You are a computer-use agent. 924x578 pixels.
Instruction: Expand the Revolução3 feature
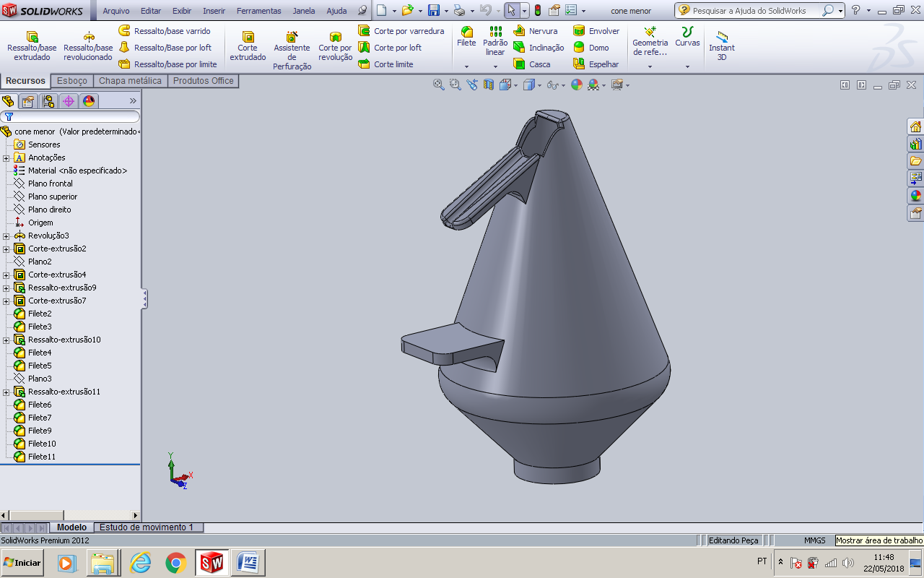click(x=6, y=236)
